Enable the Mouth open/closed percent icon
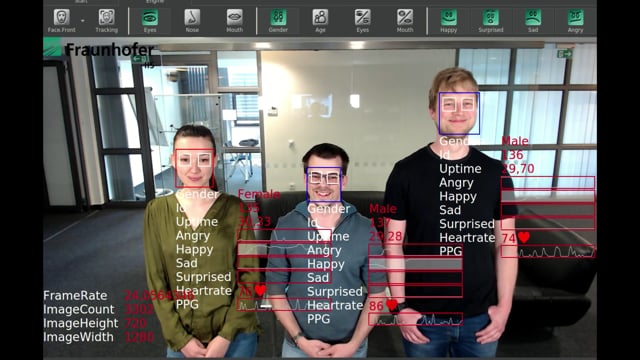 click(405, 18)
